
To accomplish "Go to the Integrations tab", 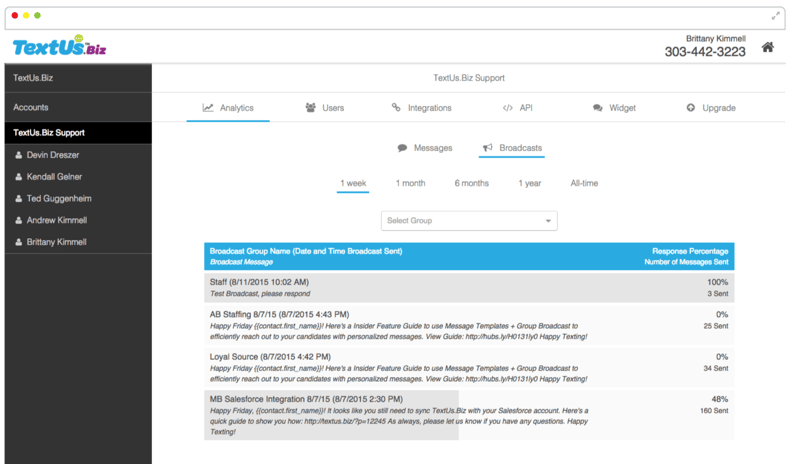I will pos(422,108).
